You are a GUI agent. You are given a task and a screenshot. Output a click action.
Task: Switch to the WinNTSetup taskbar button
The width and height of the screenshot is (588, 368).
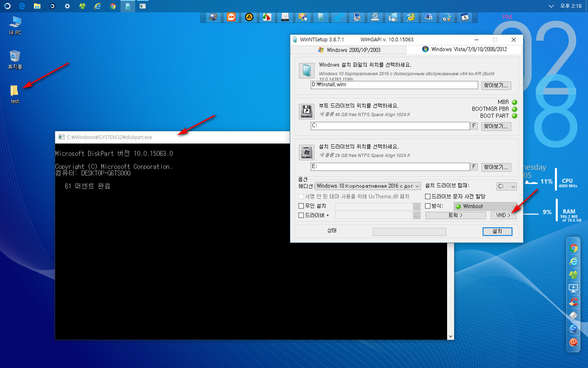pyautogui.click(x=128, y=6)
